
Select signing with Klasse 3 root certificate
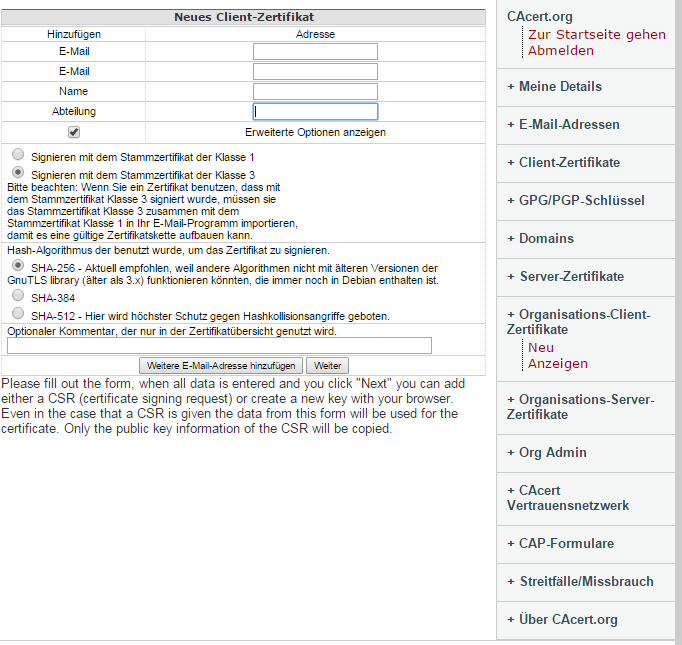coord(18,173)
